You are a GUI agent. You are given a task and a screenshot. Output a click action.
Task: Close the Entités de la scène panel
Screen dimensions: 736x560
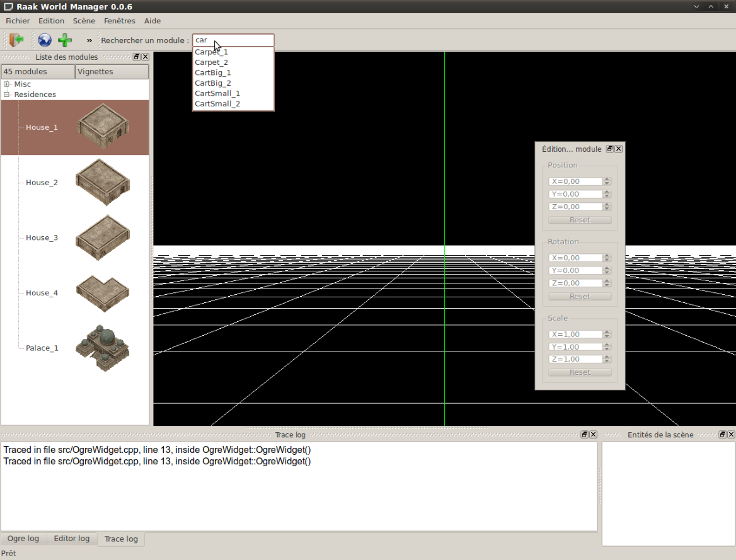pyautogui.click(x=732, y=435)
